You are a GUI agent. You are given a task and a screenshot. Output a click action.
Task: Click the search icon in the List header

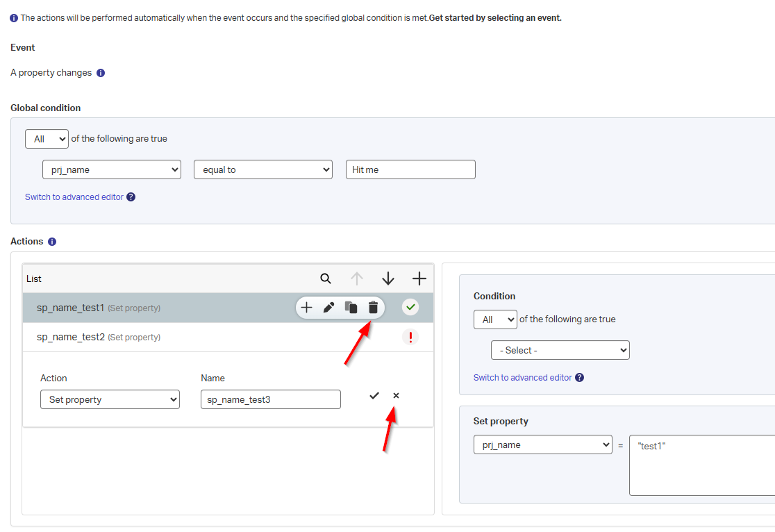point(326,279)
